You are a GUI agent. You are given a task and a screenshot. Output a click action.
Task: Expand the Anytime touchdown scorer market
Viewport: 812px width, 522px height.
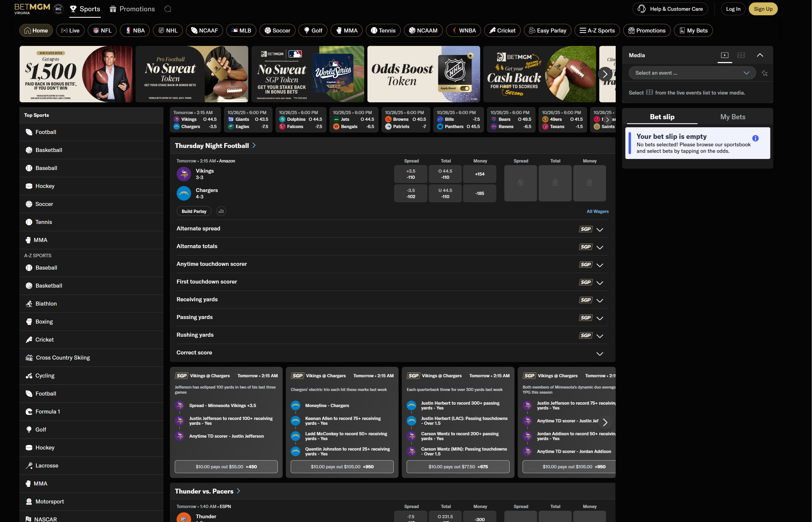(599, 265)
